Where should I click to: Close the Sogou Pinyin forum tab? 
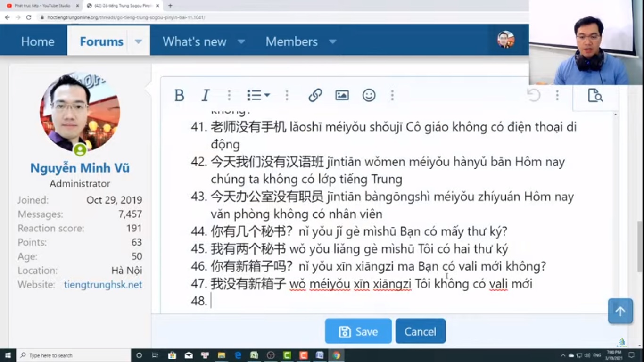[x=157, y=6]
